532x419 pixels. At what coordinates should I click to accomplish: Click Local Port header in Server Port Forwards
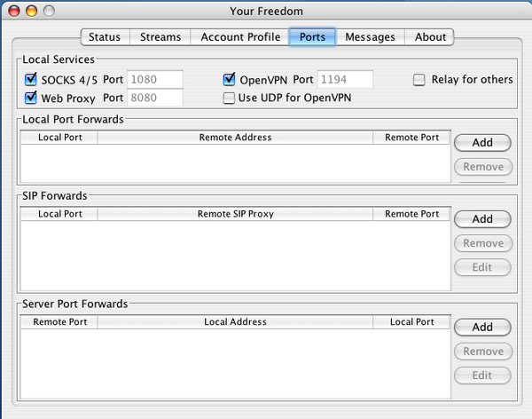(411, 322)
